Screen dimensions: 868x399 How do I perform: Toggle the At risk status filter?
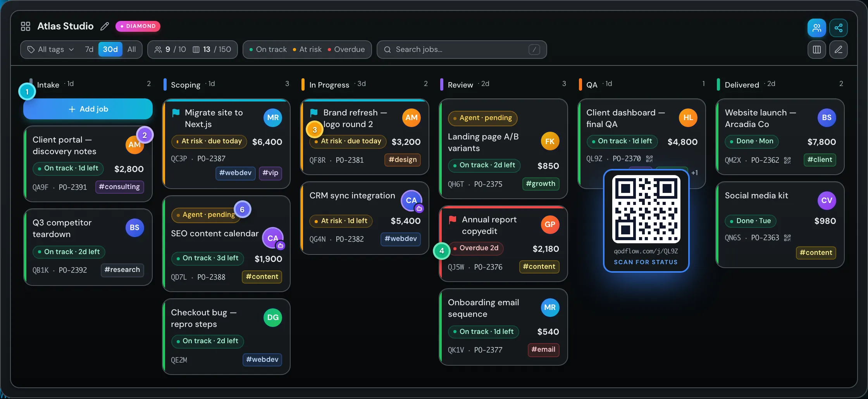(x=307, y=50)
